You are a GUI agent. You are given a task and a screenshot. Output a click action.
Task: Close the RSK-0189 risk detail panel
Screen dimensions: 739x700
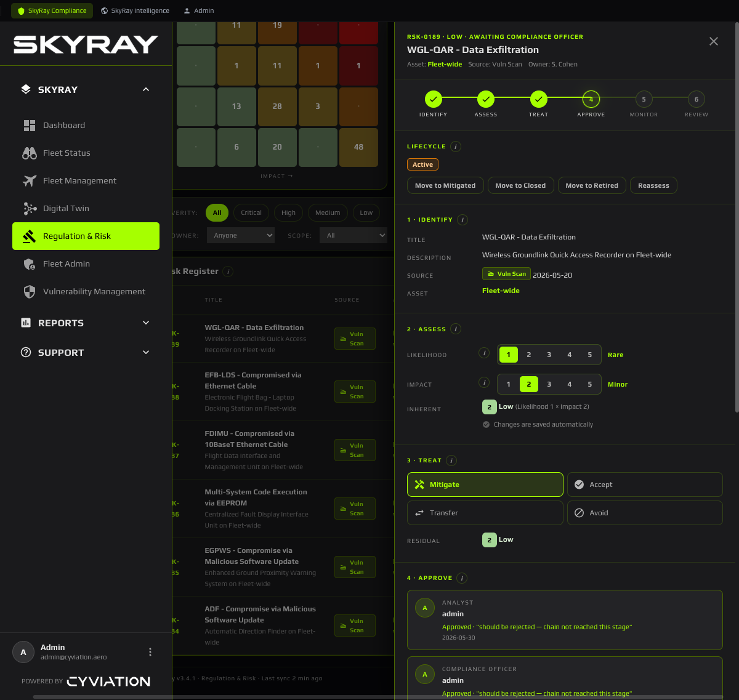click(x=714, y=41)
